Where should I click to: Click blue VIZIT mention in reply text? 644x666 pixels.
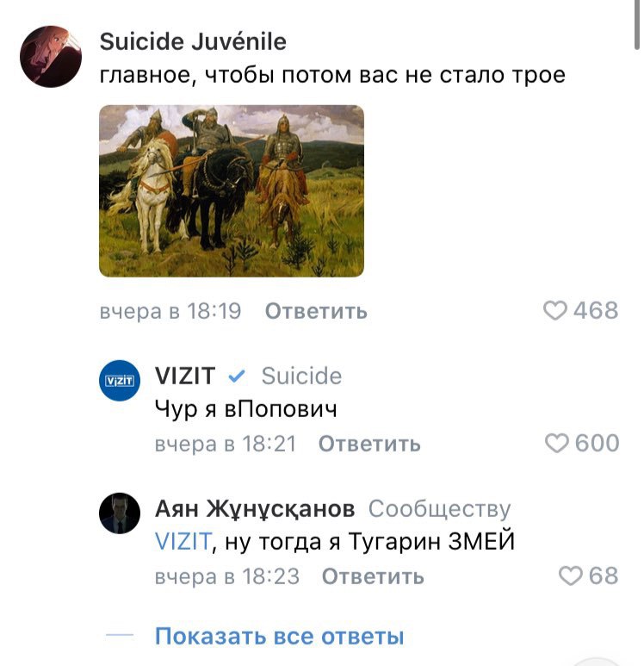click(183, 542)
